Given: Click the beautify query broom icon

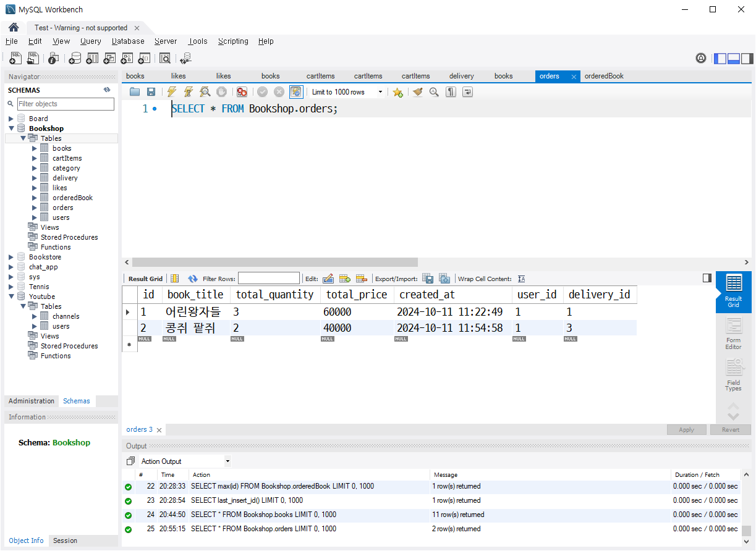Looking at the screenshot, I should [418, 92].
